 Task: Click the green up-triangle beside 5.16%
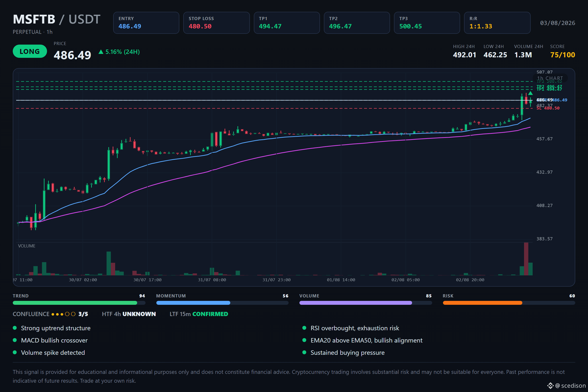click(x=101, y=52)
